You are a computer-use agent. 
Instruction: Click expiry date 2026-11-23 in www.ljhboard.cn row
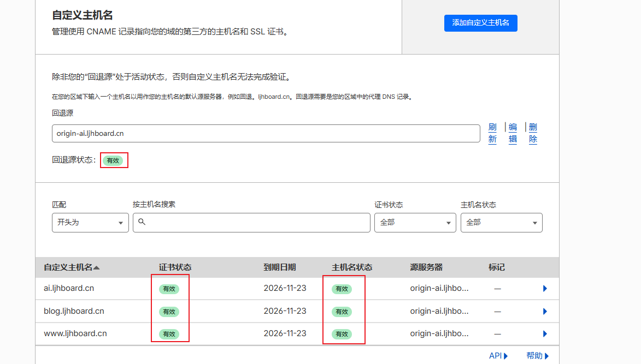[285, 333]
